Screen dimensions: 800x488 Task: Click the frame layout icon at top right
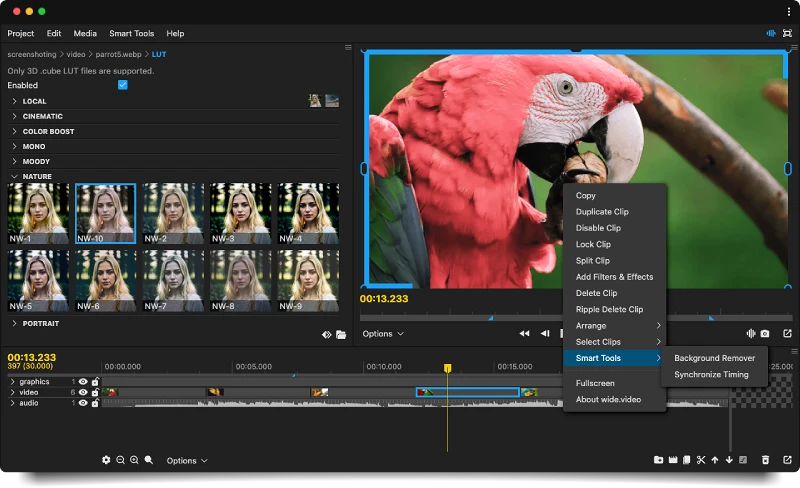[787, 33]
